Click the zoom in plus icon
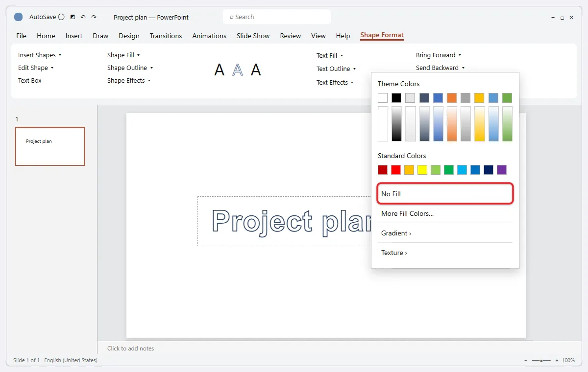 557,360
